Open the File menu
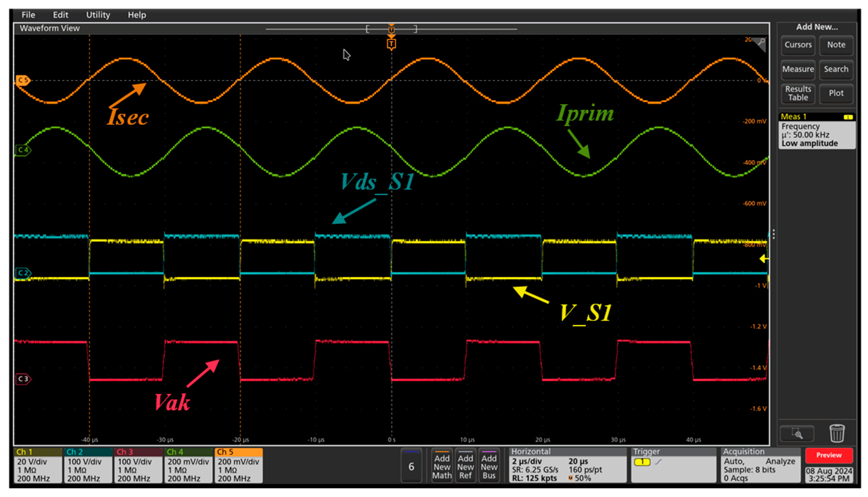 (x=28, y=15)
